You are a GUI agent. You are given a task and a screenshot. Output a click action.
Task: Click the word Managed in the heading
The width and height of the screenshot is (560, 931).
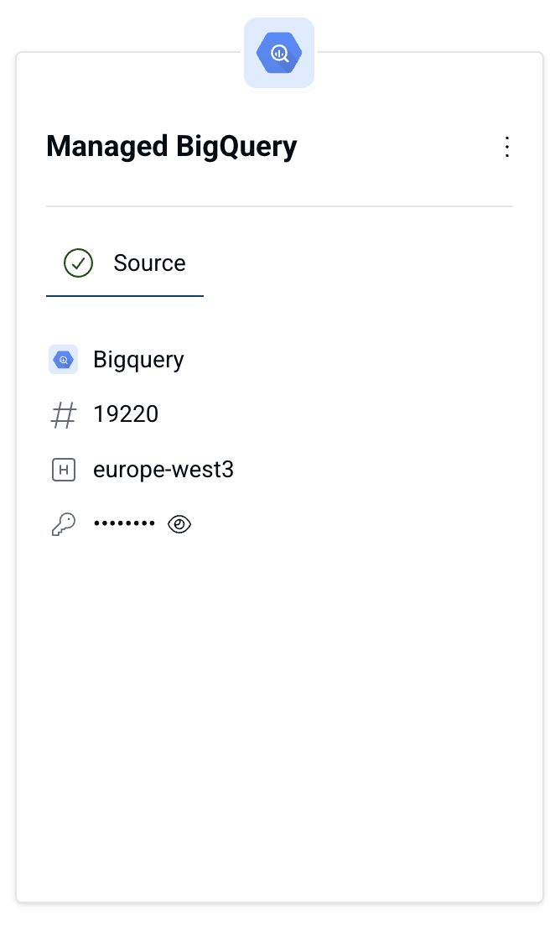tap(106, 147)
